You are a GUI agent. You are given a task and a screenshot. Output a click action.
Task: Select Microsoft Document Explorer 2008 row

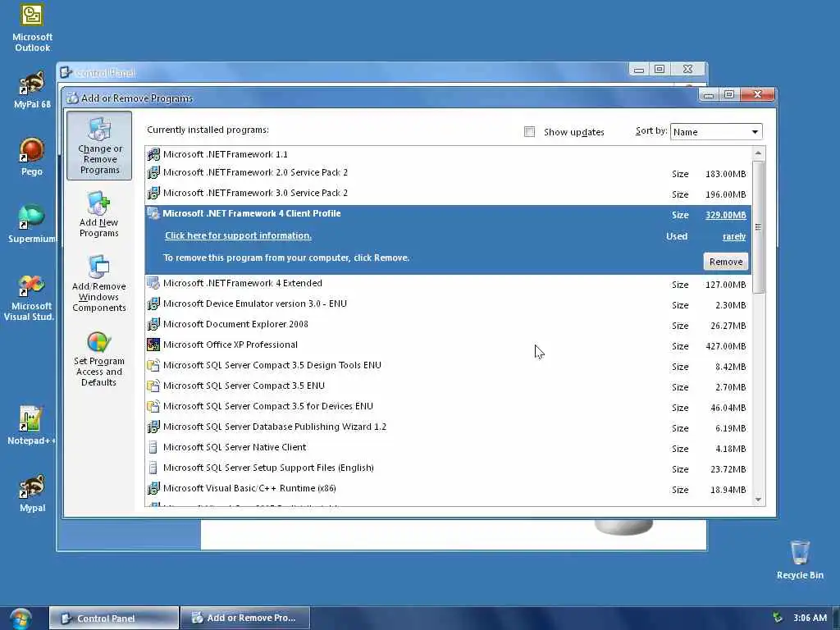pos(448,325)
